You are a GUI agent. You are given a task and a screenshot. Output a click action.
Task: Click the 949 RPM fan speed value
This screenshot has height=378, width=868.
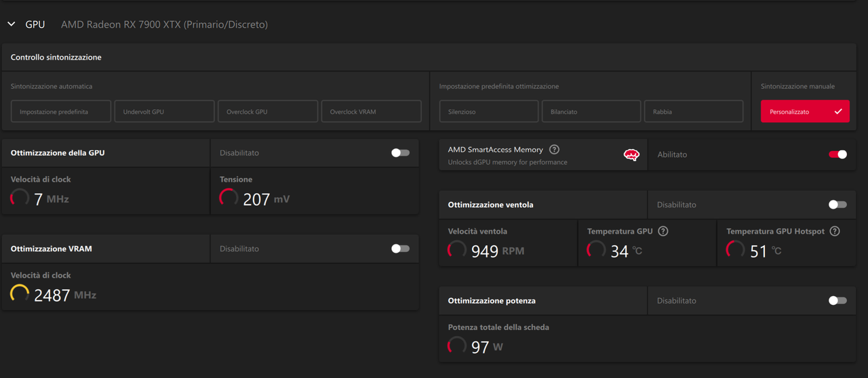498,251
